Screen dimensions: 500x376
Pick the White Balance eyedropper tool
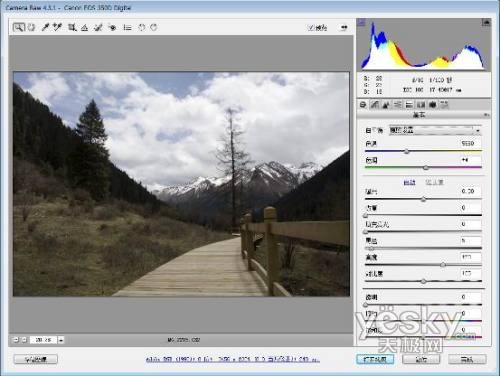pos(45,27)
